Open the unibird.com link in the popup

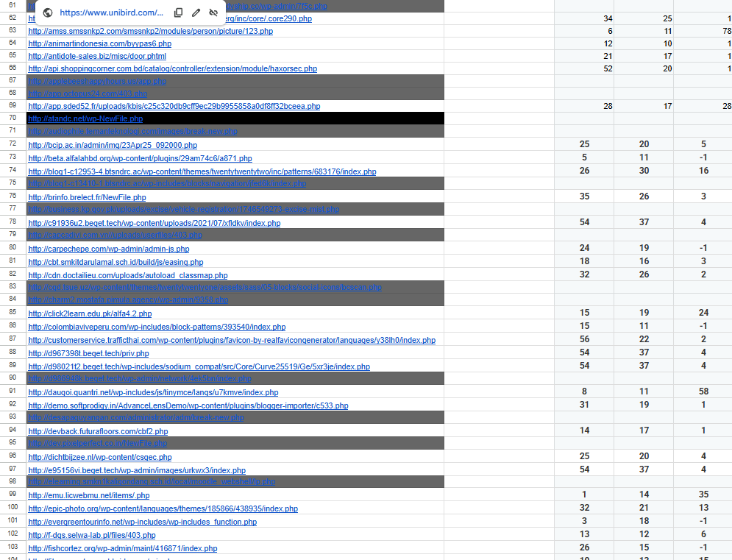click(111, 13)
